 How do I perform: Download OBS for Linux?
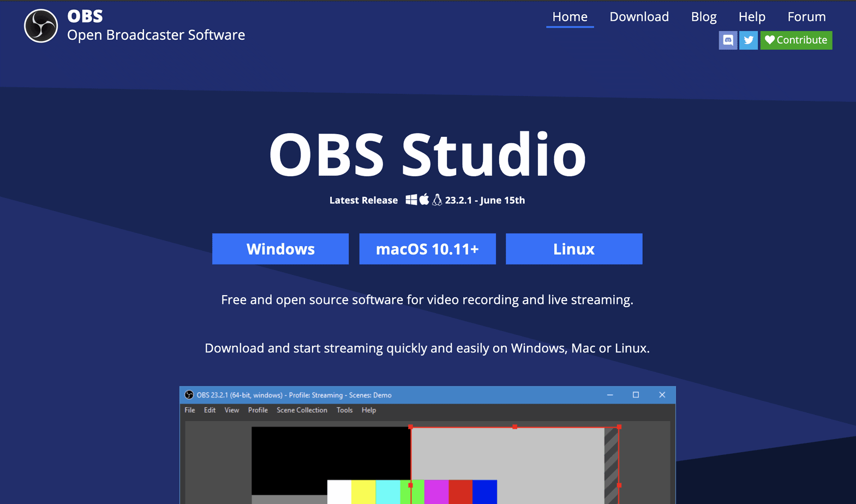click(x=574, y=249)
